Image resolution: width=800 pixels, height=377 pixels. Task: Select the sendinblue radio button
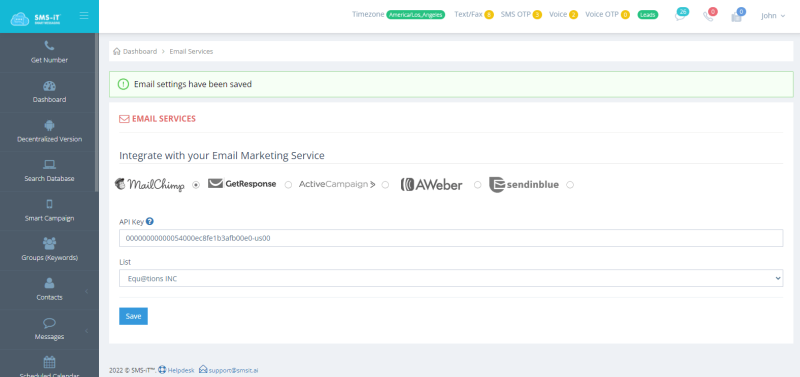pyautogui.click(x=570, y=185)
